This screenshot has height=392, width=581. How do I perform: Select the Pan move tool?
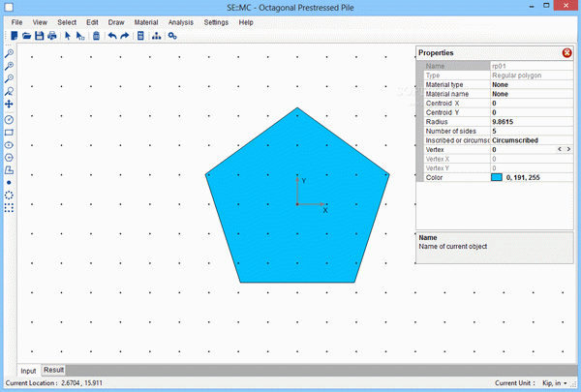[10, 104]
